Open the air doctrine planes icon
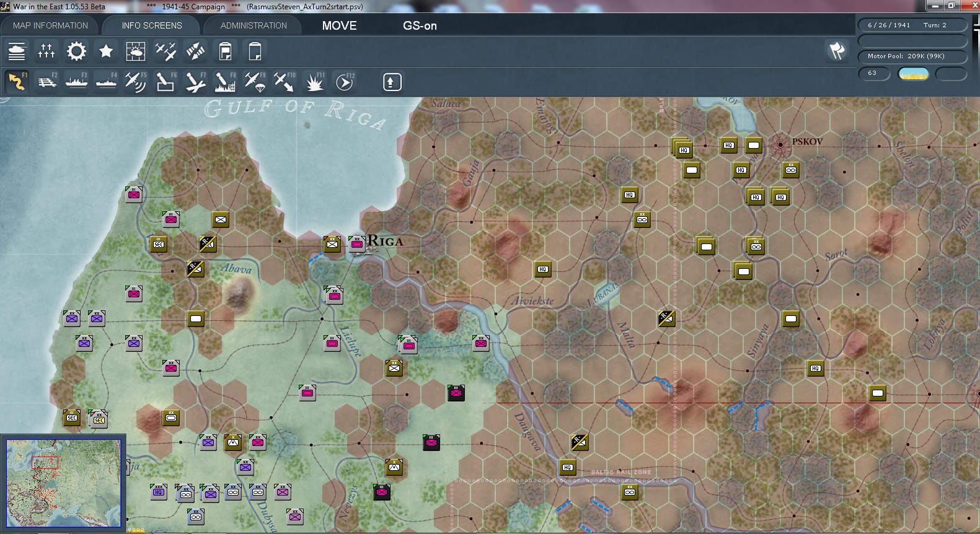Screen dimensions: 980x534 (166, 51)
